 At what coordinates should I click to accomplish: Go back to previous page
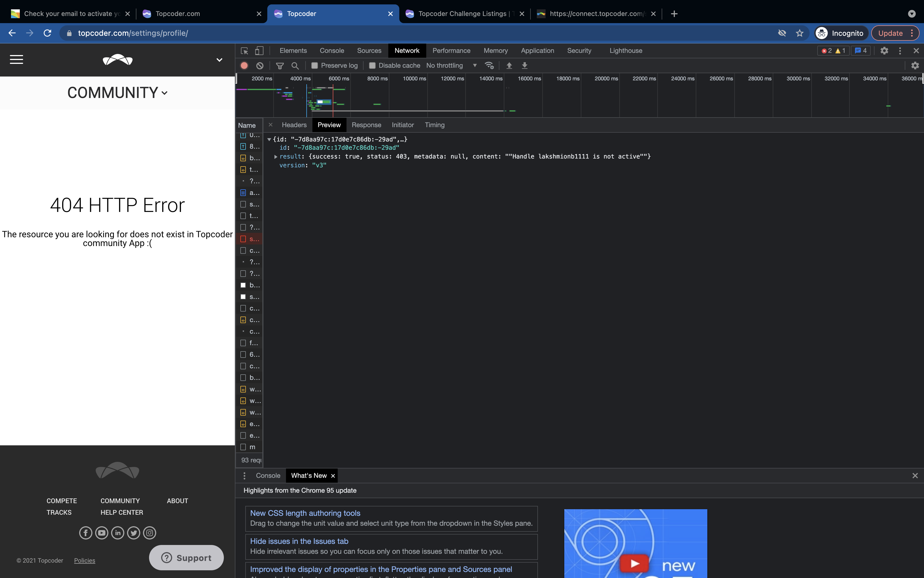coord(12,33)
